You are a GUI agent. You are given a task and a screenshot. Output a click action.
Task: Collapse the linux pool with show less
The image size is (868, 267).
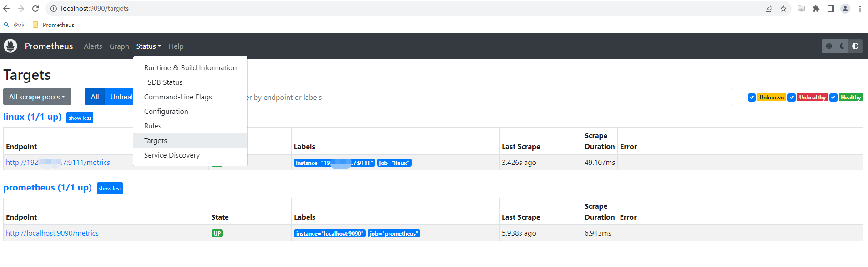coord(80,118)
